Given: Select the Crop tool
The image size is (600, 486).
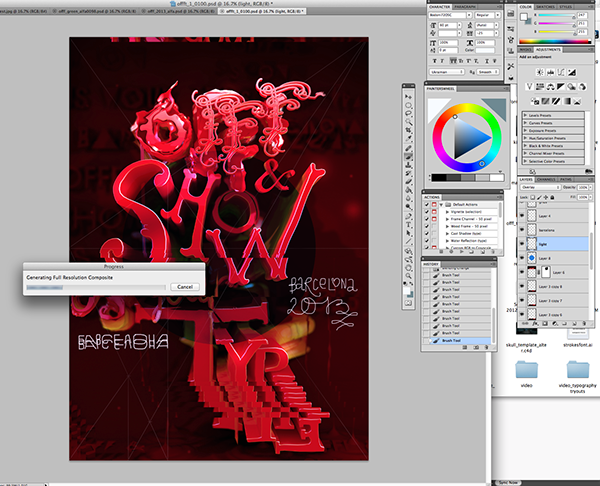Looking at the screenshot, I should coord(409,130).
